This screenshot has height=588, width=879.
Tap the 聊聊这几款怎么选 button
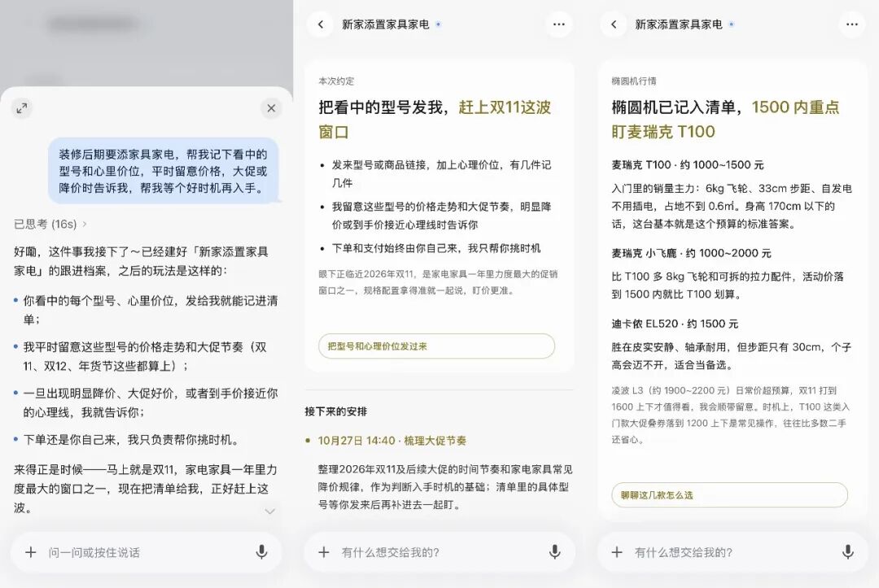point(730,495)
